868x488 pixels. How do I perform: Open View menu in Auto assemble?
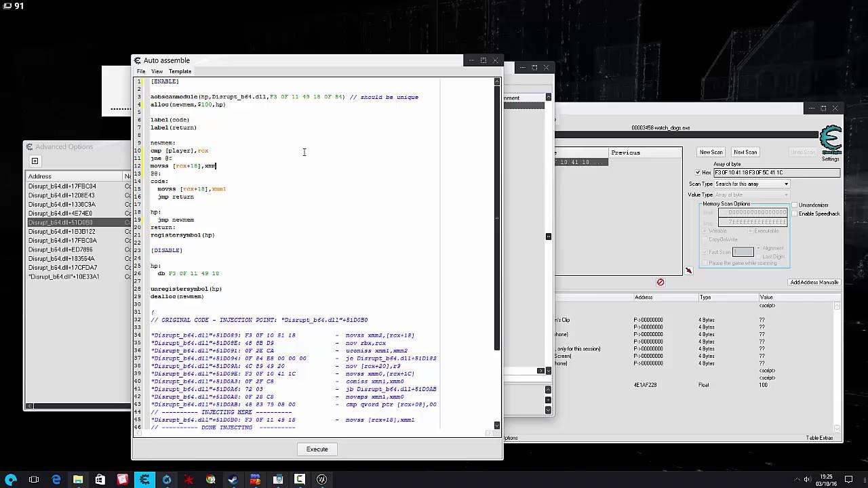157,71
